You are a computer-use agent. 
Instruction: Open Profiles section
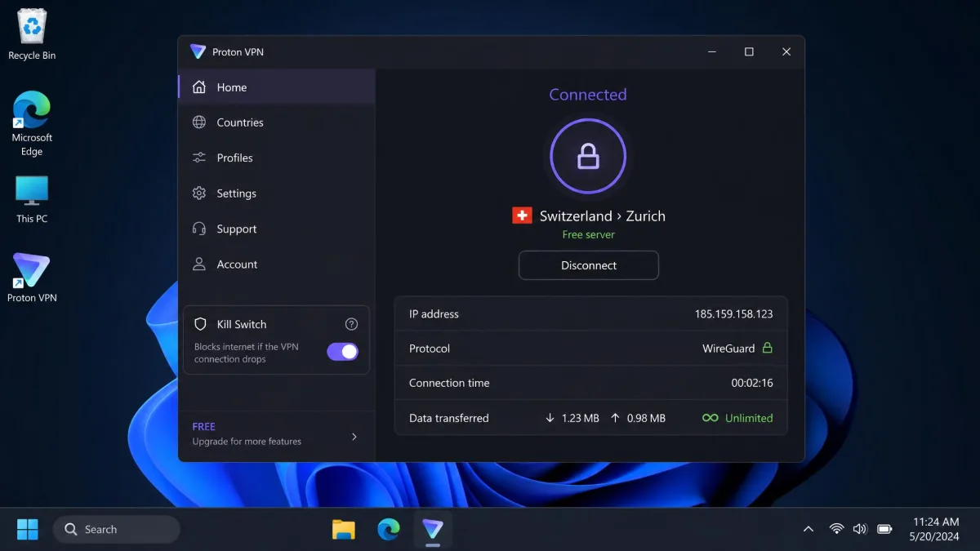pyautogui.click(x=277, y=158)
